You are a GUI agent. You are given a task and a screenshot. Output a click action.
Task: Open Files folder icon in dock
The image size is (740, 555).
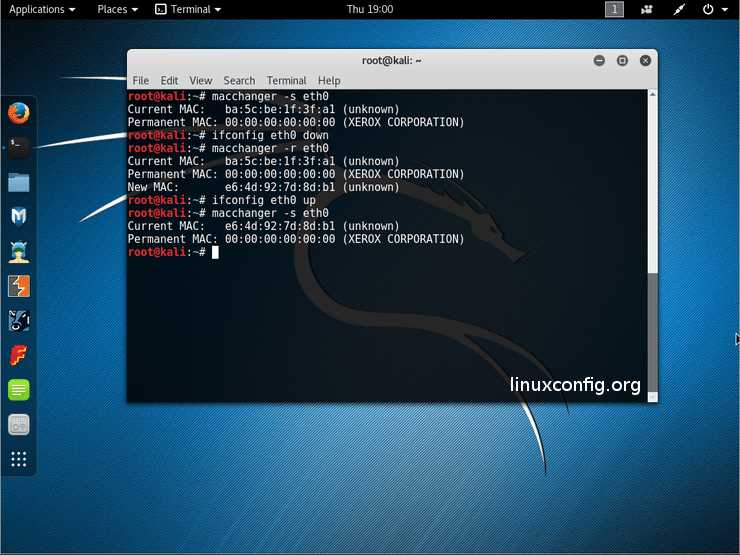pyautogui.click(x=19, y=182)
